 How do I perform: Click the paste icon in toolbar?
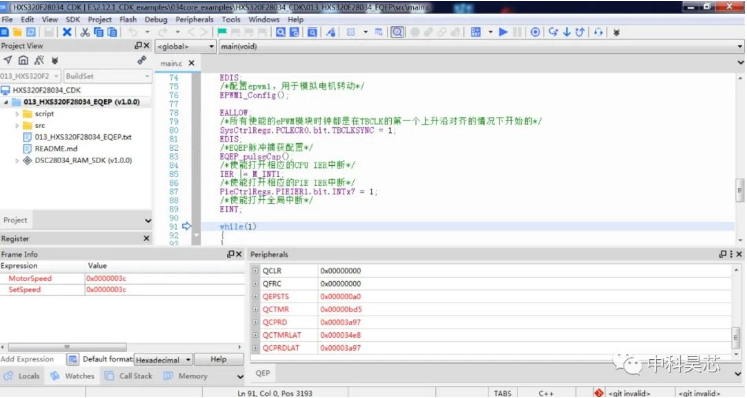click(x=112, y=32)
